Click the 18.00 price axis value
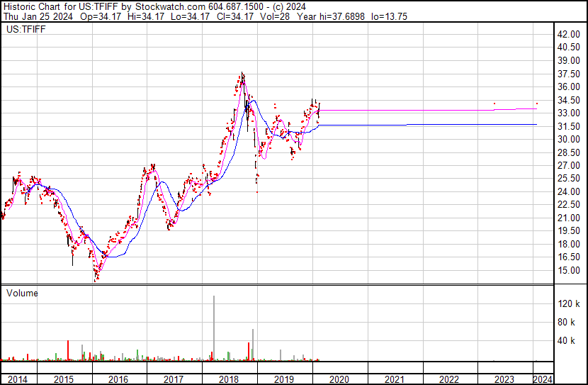The width and height of the screenshot is (588, 385). tap(569, 245)
